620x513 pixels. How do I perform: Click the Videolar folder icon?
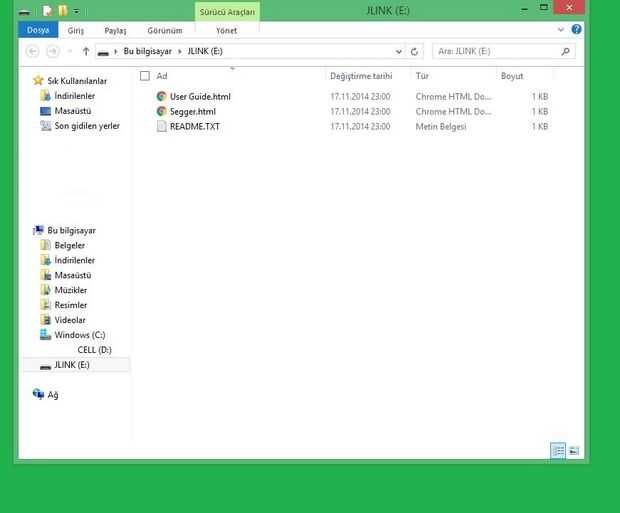tap(45, 320)
